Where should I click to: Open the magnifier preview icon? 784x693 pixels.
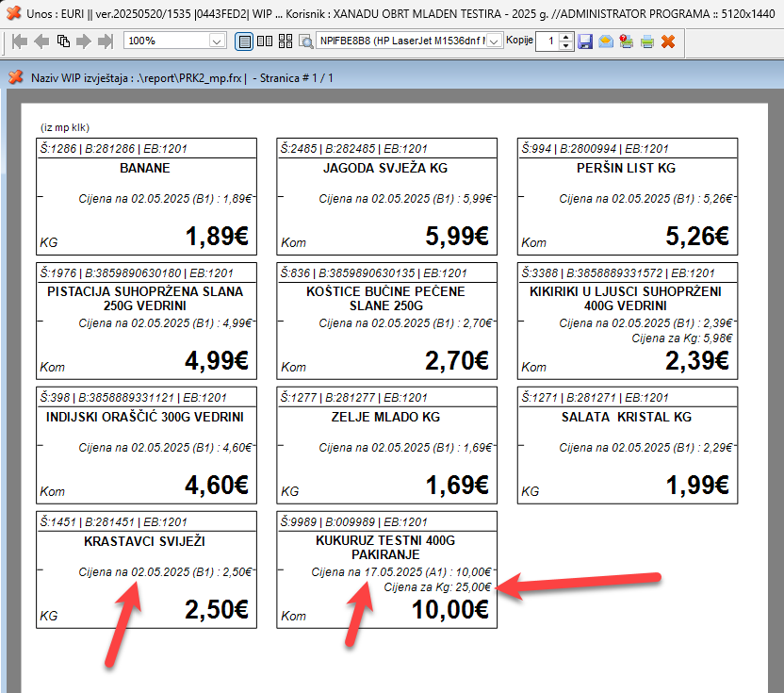[305, 41]
